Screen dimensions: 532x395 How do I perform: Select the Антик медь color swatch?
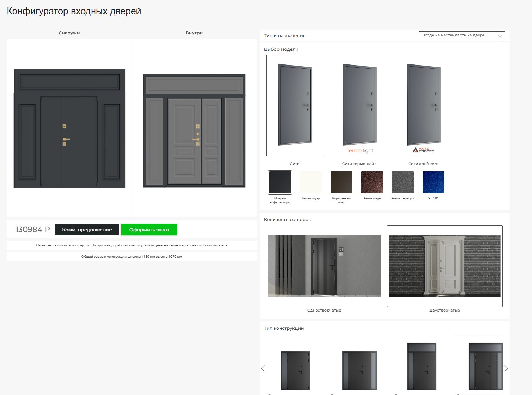click(372, 182)
